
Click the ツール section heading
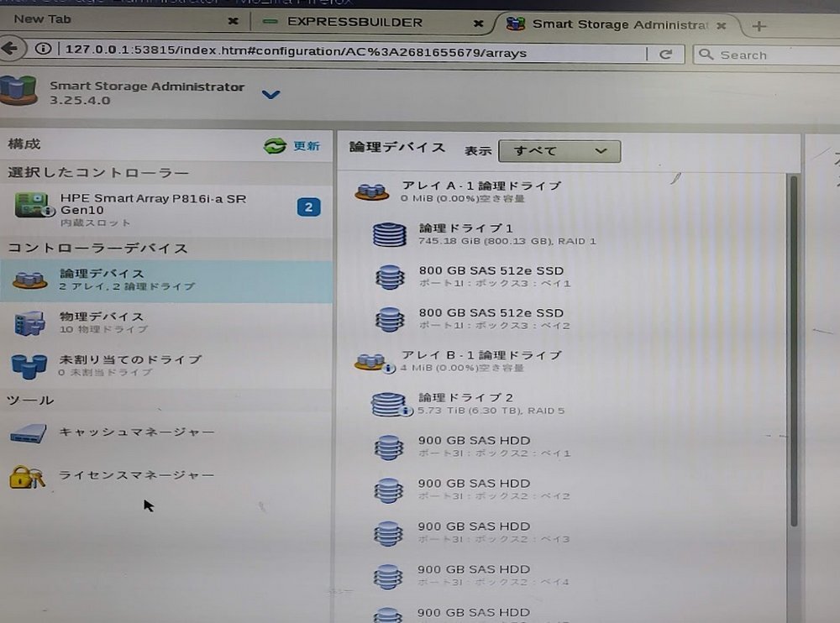[x=30, y=400]
